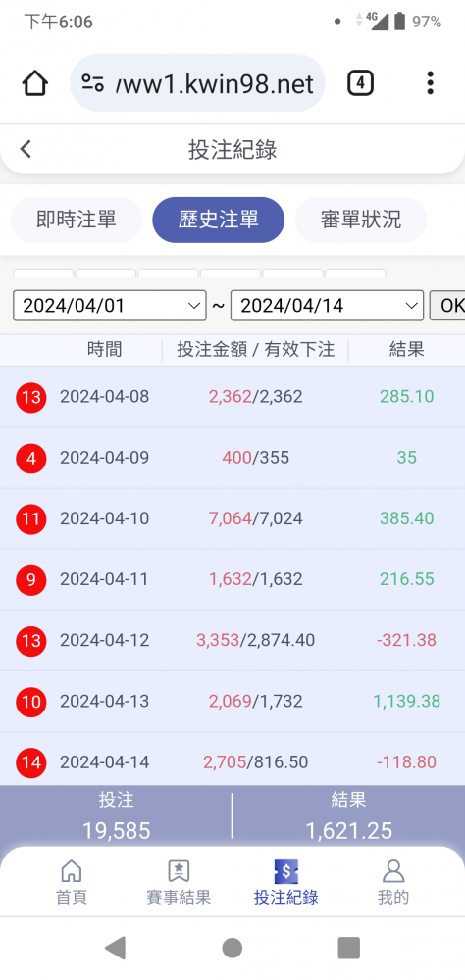
Task: Select the date 2024-04-13
Action: pyautogui.click(x=105, y=702)
